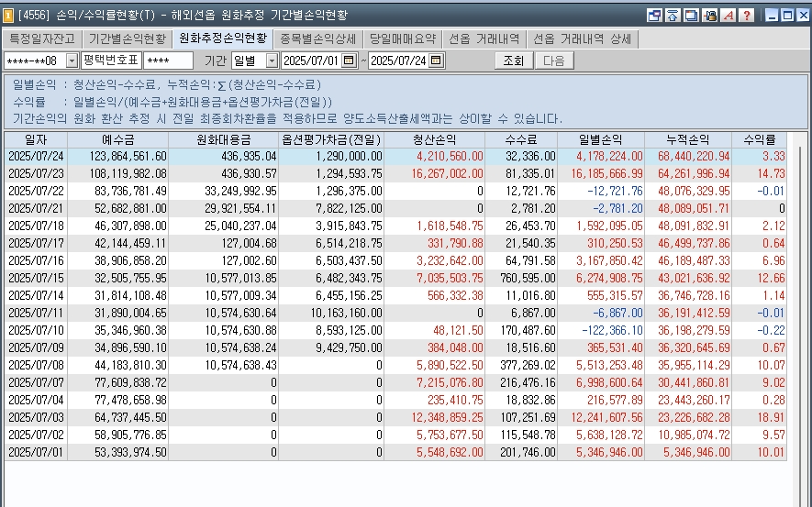812x507 pixels.
Task: Click the deposit value 44,183,810.30
Action: pos(130,366)
